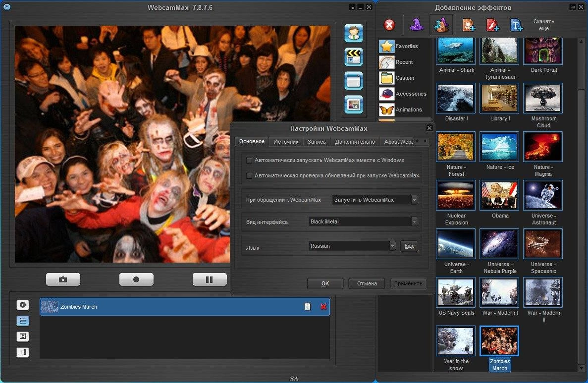Switch to the Запись tab
588x383 pixels.
(x=317, y=142)
